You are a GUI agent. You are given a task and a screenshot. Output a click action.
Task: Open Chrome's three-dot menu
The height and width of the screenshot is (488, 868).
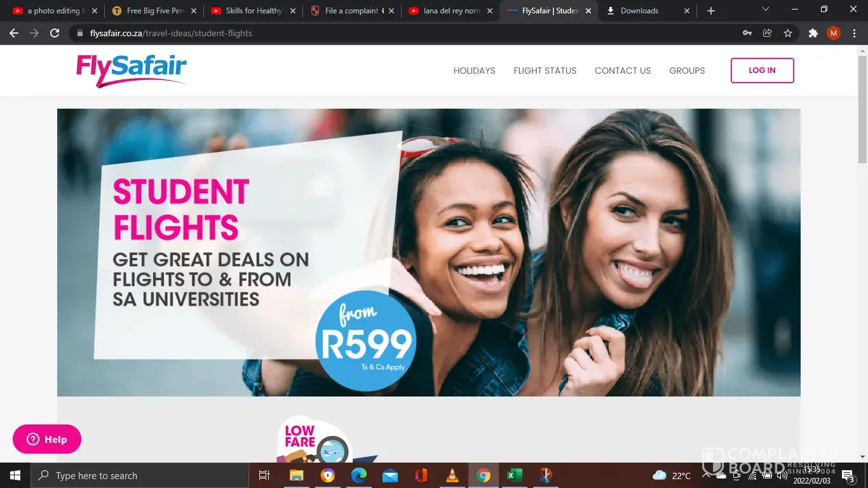pos(853,33)
